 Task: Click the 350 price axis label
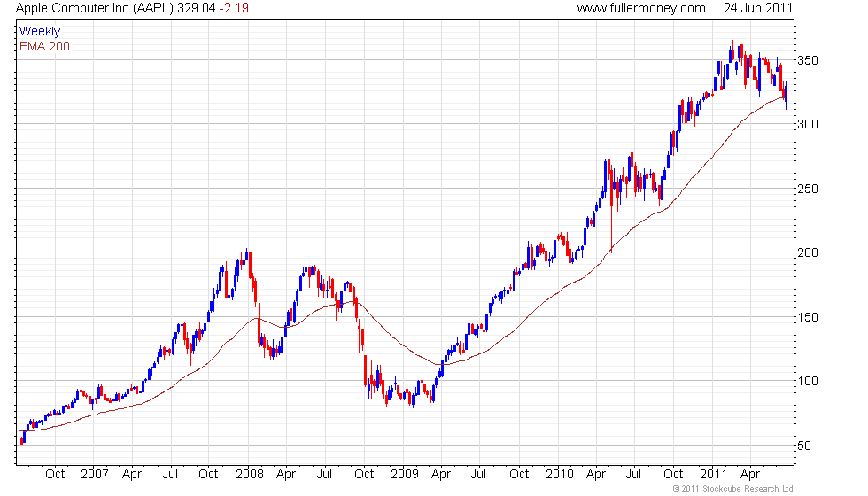click(808, 60)
